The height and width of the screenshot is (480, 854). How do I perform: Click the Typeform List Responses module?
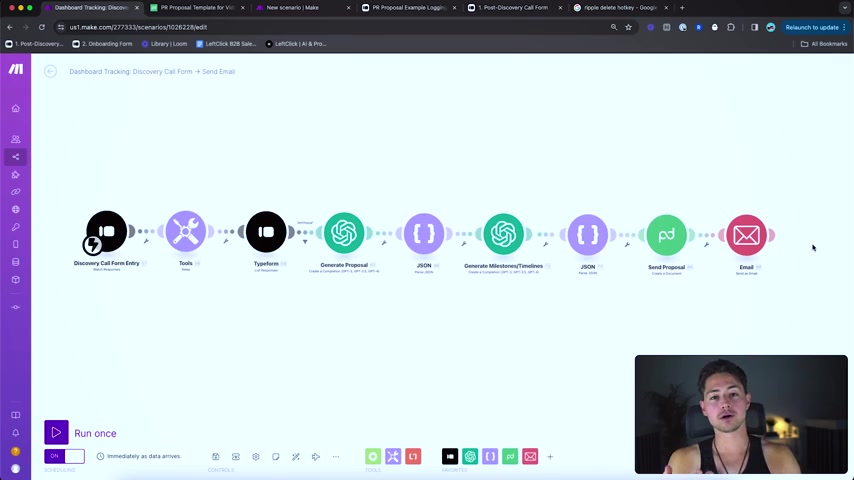point(266,232)
